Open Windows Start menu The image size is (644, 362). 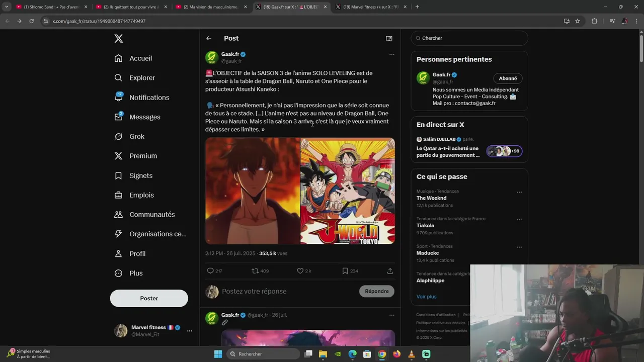pyautogui.click(x=218, y=354)
